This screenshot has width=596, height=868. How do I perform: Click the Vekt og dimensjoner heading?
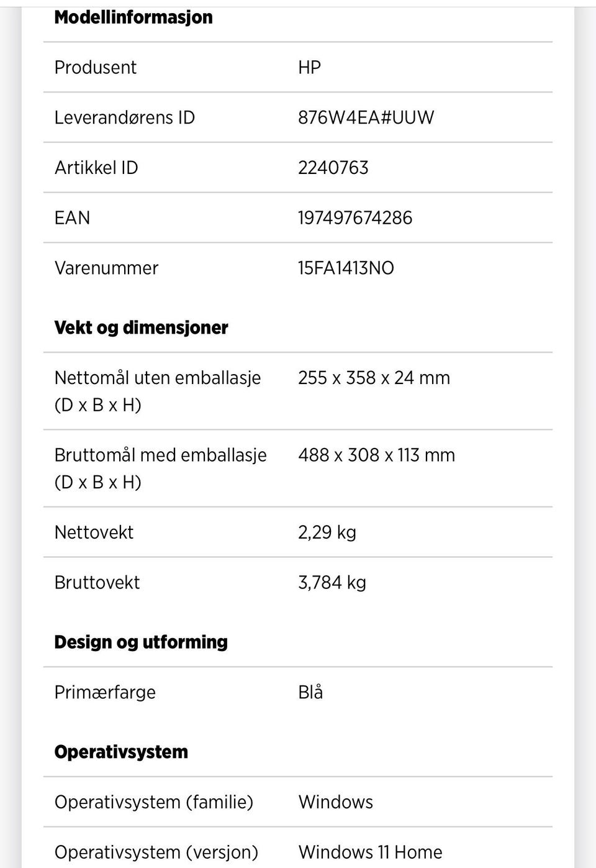pyautogui.click(x=141, y=327)
